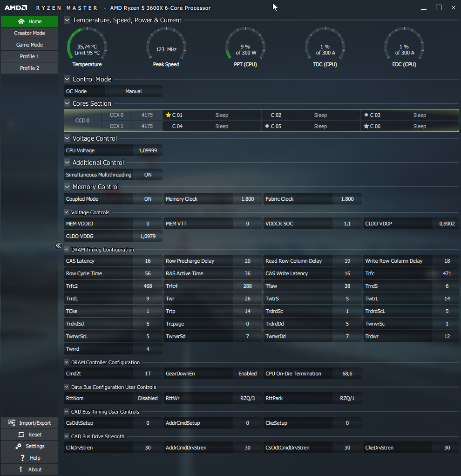The image size is (461, 476).
Task: Click the Help question mark icon
Action: (22, 458)
